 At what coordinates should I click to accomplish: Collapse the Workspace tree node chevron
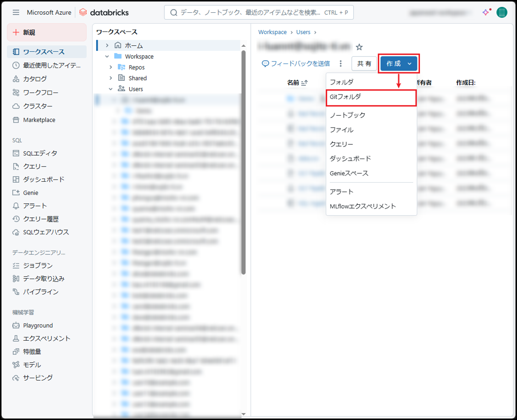107,56
